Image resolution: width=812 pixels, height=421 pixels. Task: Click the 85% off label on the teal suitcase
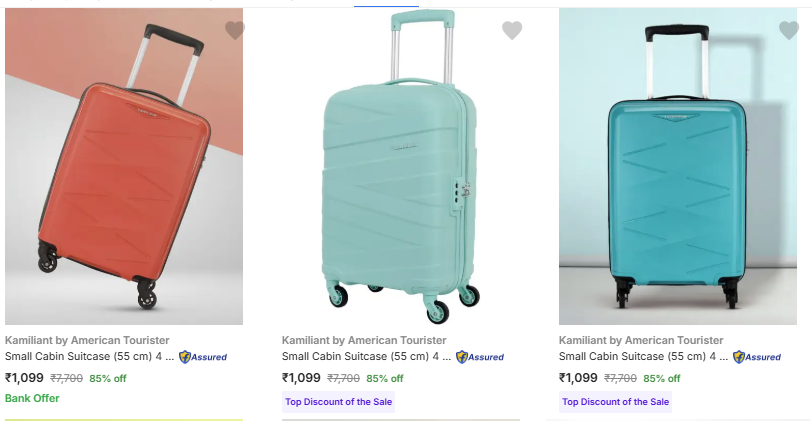coord(661,379)
